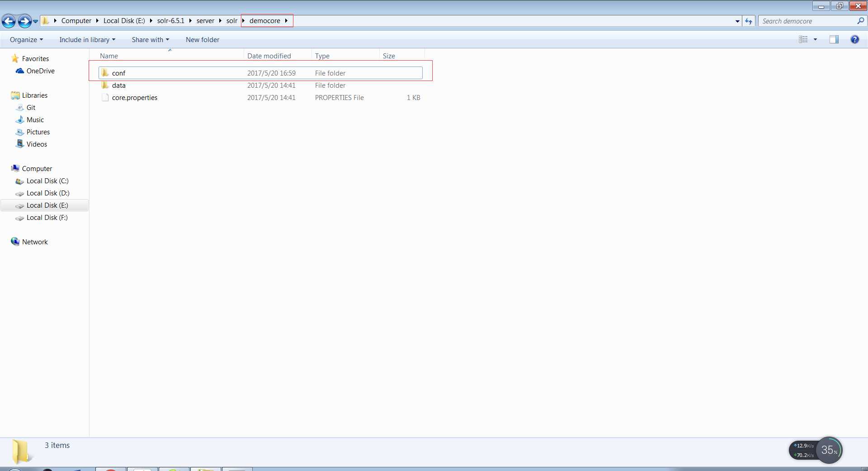The image size is (868, 471).
Task: Select the data folder icon
Action: pos(105,85)
